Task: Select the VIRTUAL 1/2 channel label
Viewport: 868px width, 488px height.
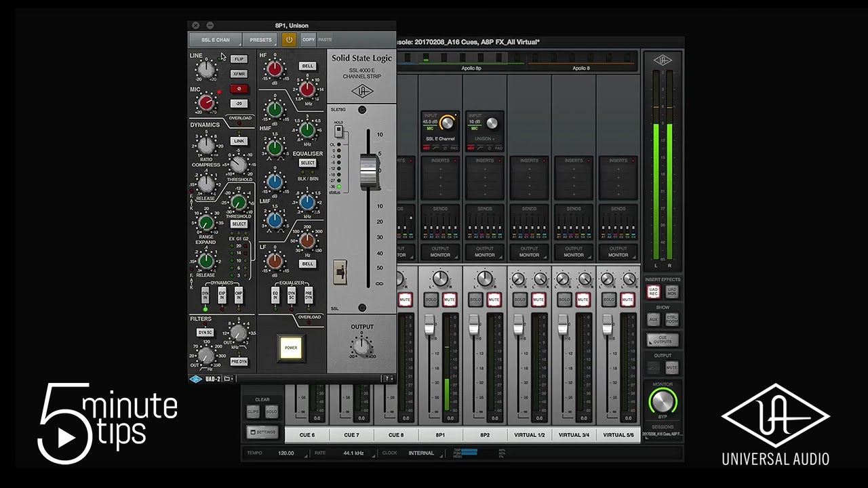Action: tap(529, 434)
